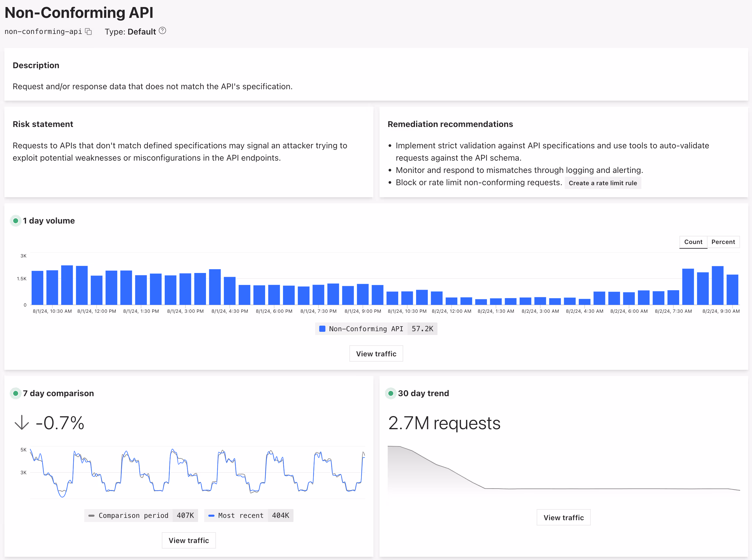
Task: Switch chart to Count view
Action: pyautogui.click(x=693, y=242)
